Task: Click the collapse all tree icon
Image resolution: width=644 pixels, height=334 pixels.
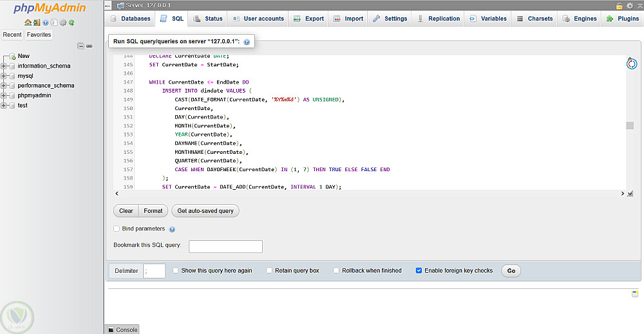Action: [80, 46]
